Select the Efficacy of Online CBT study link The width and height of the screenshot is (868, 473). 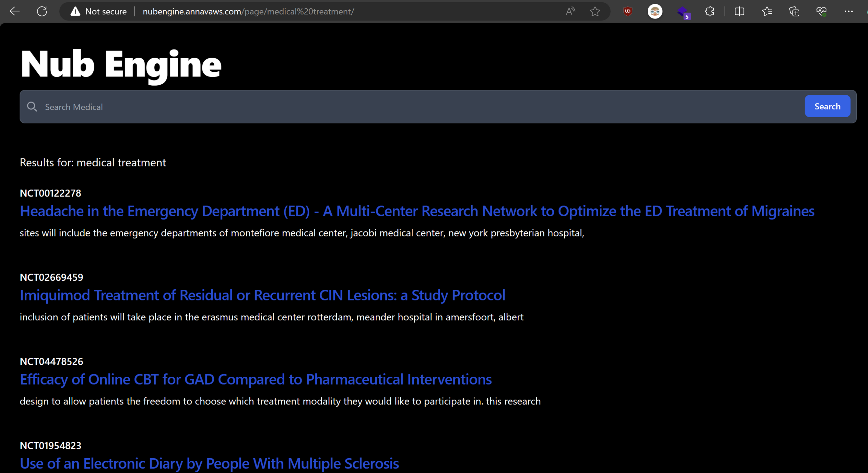[256, 379]
